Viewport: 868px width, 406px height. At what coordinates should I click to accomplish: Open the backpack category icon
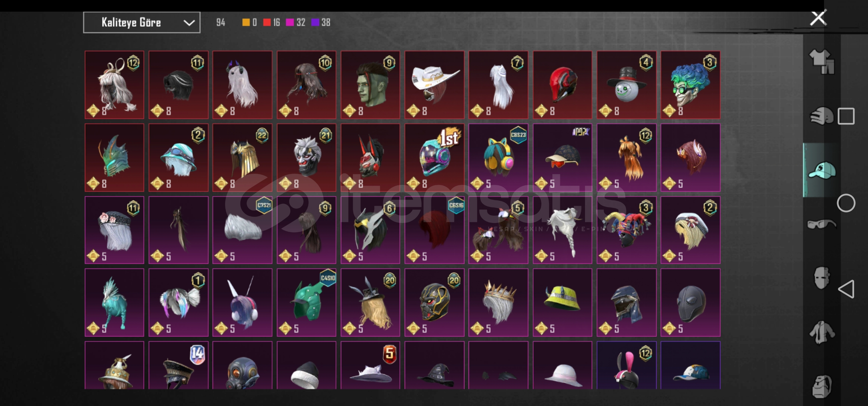point(822,386)
